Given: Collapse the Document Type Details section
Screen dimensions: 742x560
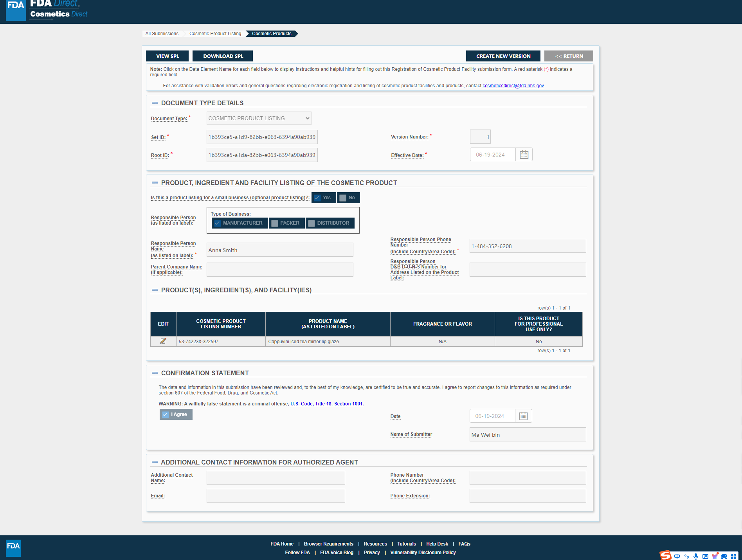Looking at the screenshot, I should (x=155, y=103).
